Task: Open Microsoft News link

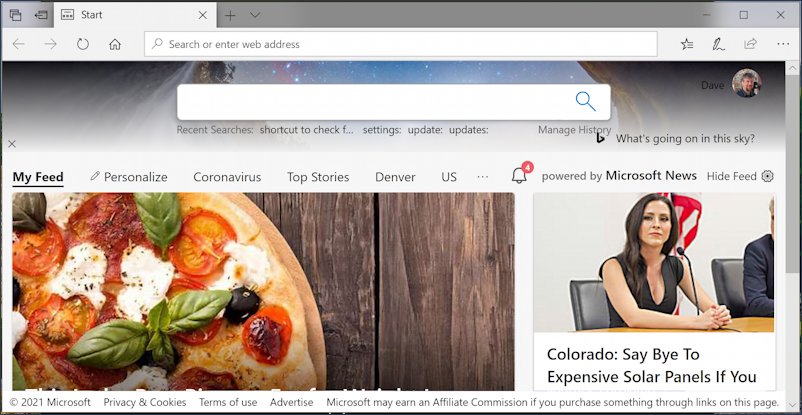Action: click(651, 176)
